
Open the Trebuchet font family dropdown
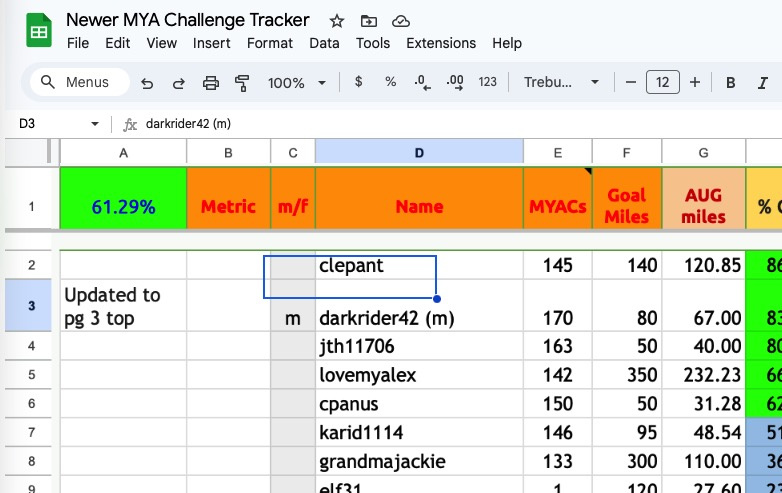coord(561,82)
